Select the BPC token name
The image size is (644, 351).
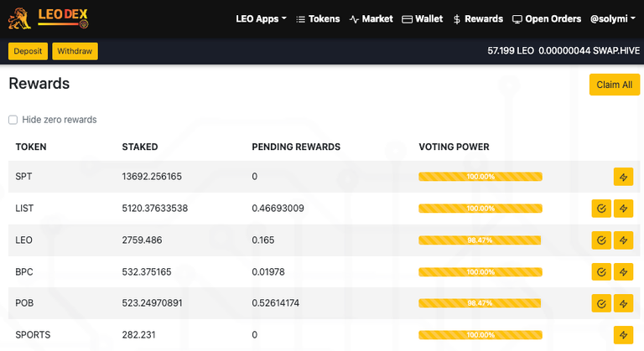[23, 271]
